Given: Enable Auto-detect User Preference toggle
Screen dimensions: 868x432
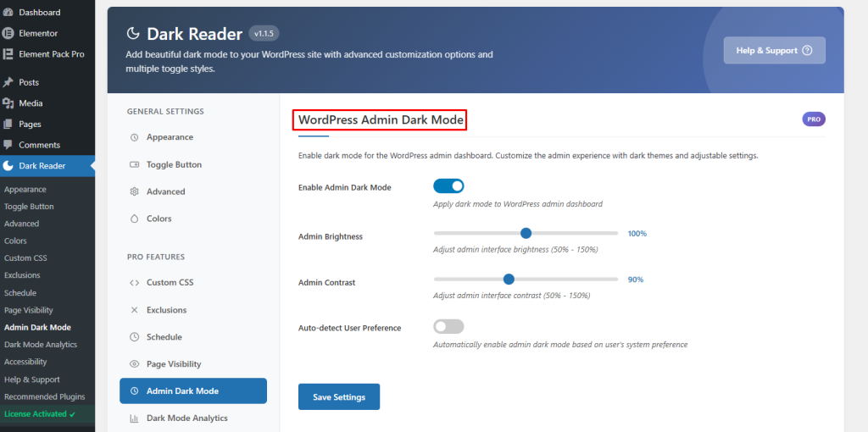Looking at the screenshot, I should 448,327.
